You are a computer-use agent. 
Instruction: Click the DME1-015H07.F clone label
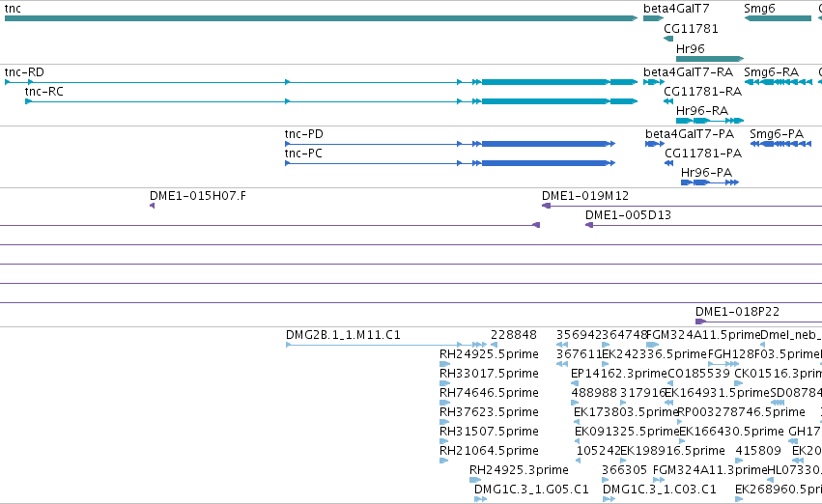coord(198,196)
